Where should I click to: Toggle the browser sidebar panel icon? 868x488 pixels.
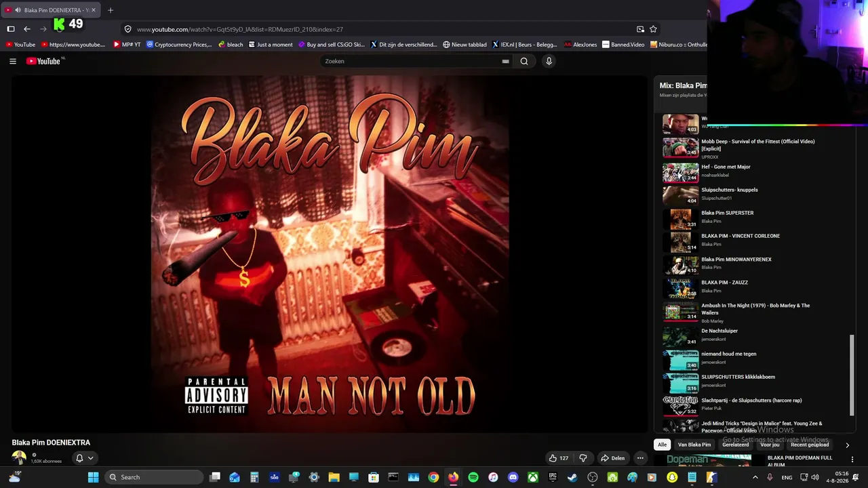[x=11, y=29]
